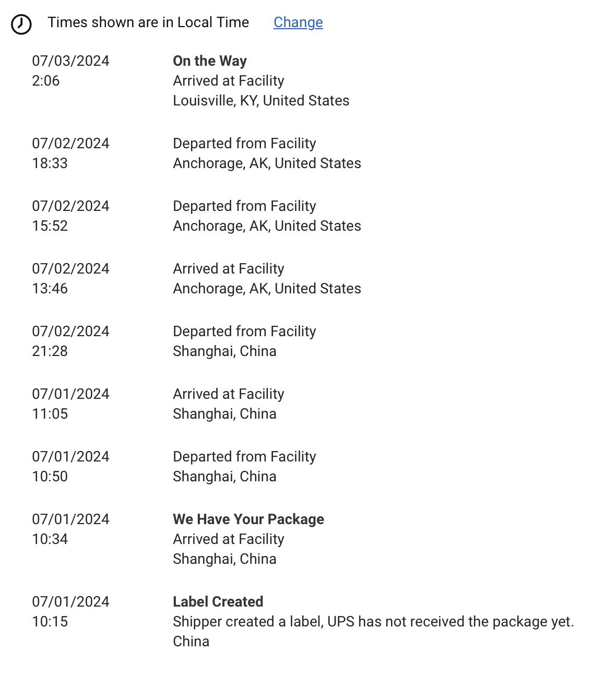Select the 'Times shown are in Local Time' text
The height and width of the screenshot is (687, 616).
point(148,22)
